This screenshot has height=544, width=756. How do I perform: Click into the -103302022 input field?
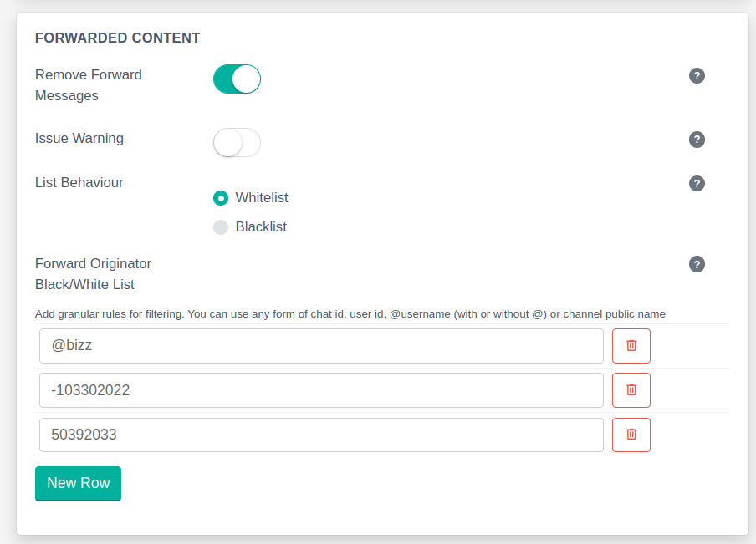point(321,390)
